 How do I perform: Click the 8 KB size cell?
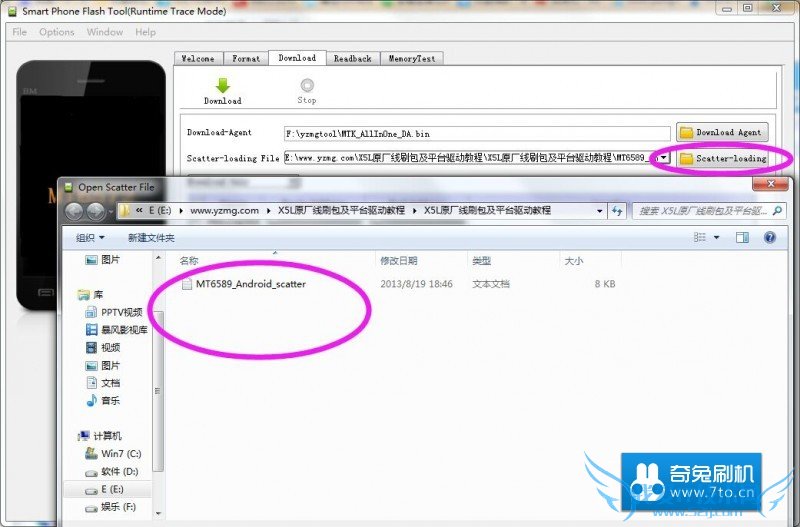[x=605, y=284]
